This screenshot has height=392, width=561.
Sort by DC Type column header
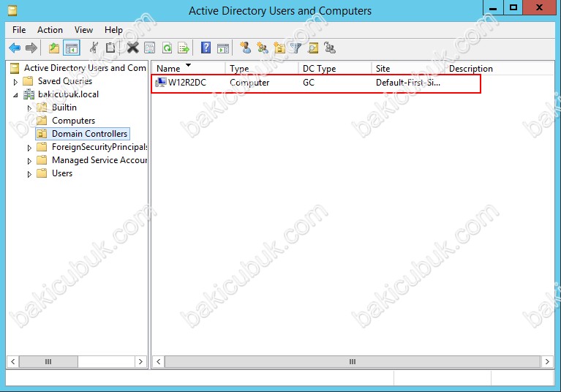coord(334,68)
